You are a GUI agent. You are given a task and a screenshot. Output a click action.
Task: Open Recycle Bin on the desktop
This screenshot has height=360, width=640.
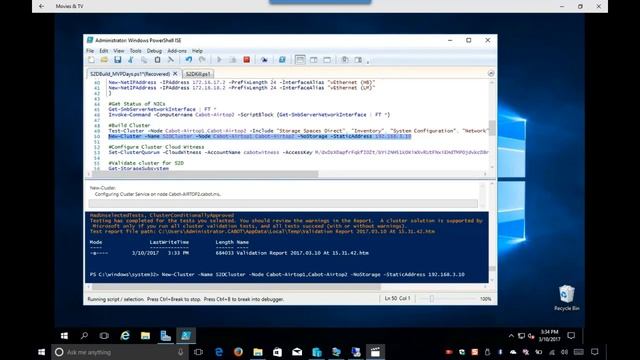point(567,298)
